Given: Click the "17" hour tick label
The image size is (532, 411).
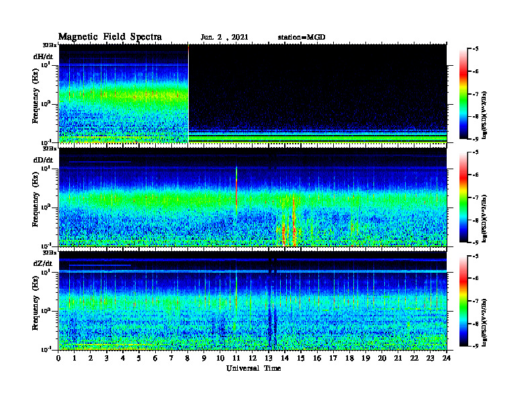Looking at the screenshot, I should tap(333, 359).
